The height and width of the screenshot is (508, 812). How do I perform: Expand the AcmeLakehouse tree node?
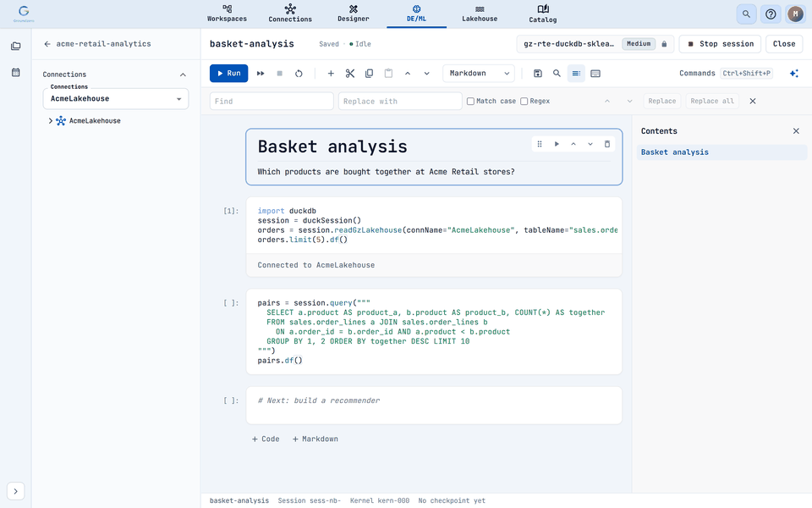[50, 121]
